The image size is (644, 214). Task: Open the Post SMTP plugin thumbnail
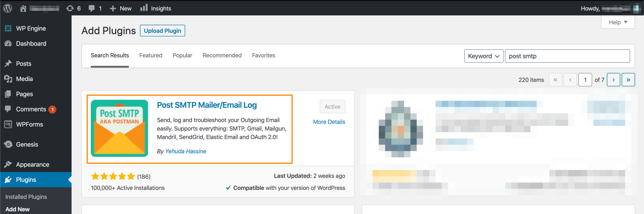pyautogui.click(x=119, y=128)
